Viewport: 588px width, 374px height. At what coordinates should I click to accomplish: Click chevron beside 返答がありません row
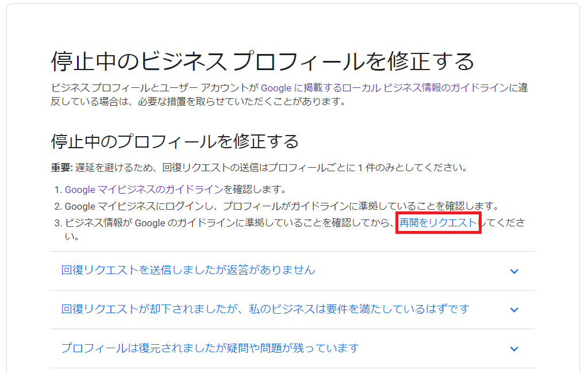click(514, 271)
